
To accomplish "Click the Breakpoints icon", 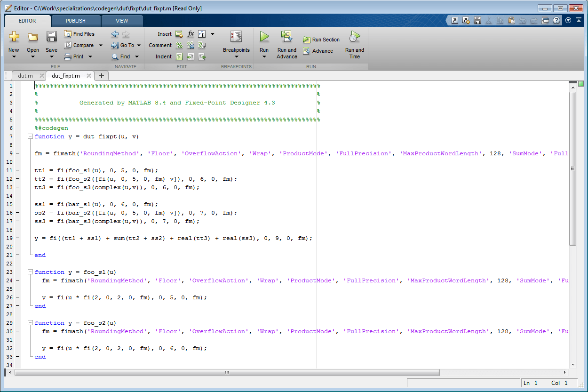I will tap(236, 37).
